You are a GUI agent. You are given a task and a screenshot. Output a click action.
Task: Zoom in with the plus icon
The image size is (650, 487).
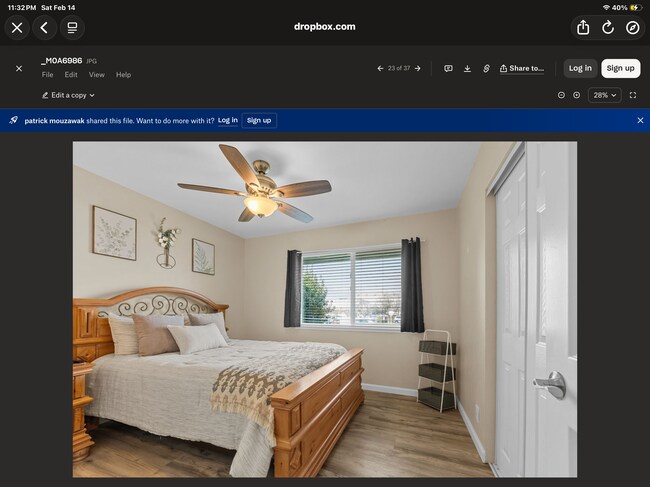[576, 95]
